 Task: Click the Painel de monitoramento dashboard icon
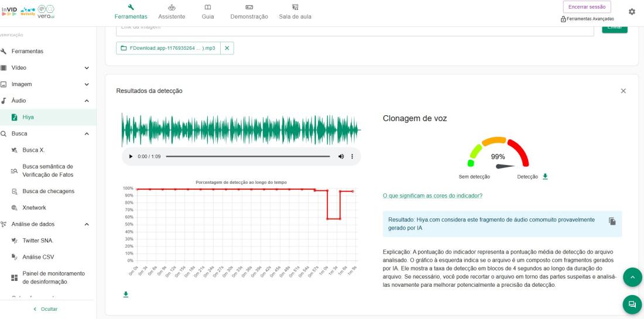(15, 278)
